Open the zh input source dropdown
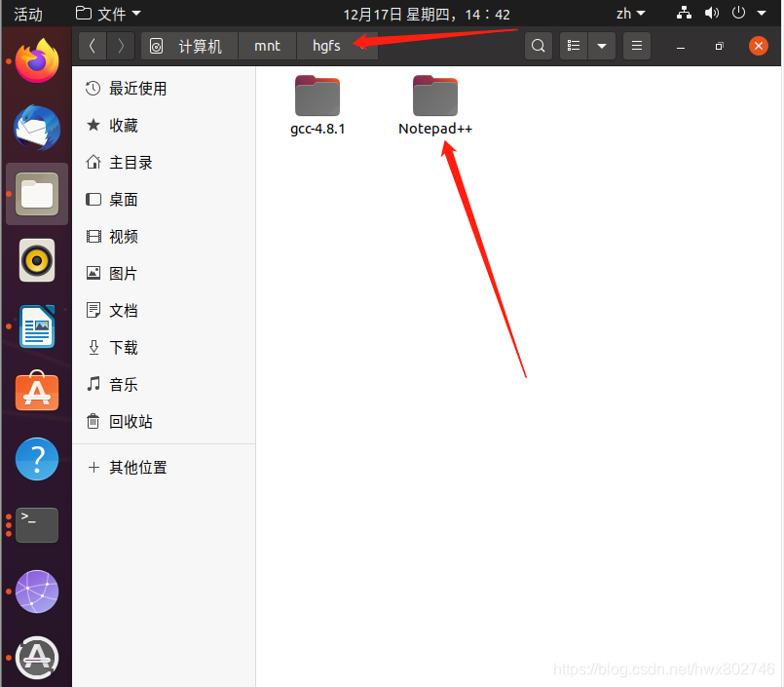This screenshot has height=687, width=784. click(630, 14)
